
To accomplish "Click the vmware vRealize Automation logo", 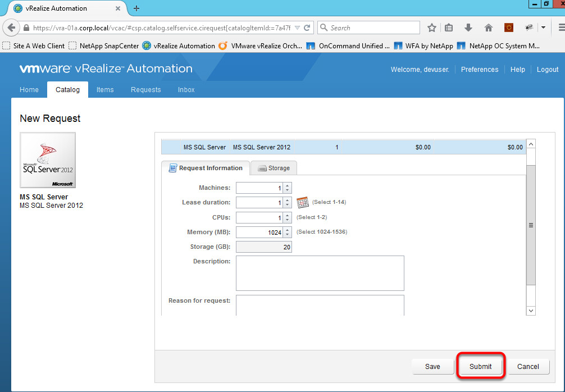I will pyautogui.click(x=106, y=69).
